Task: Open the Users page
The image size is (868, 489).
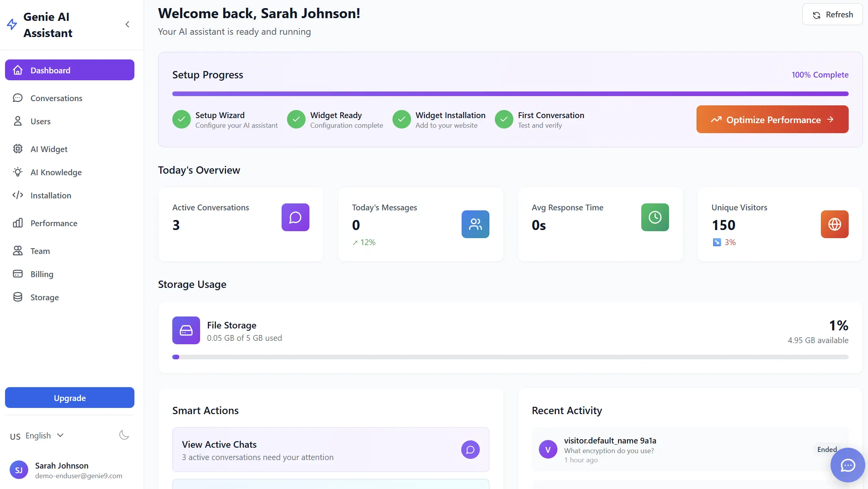Action: (70, 121)
